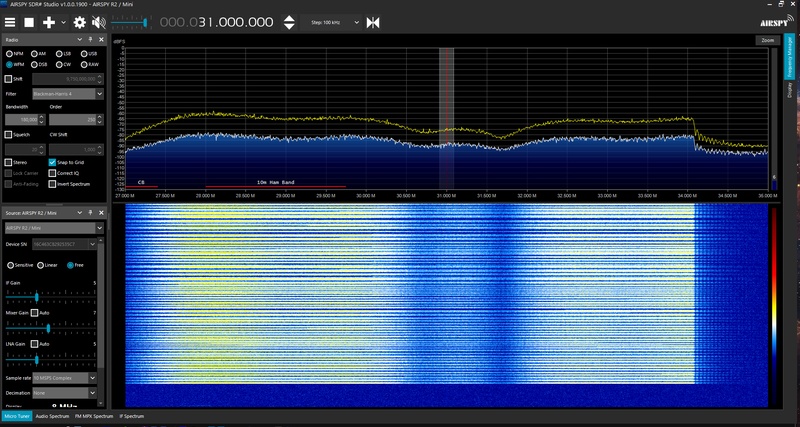Viewport: 800px width, 427px height.
Task: Switch to the Micro Tuner tab
Action: point(17,416)
